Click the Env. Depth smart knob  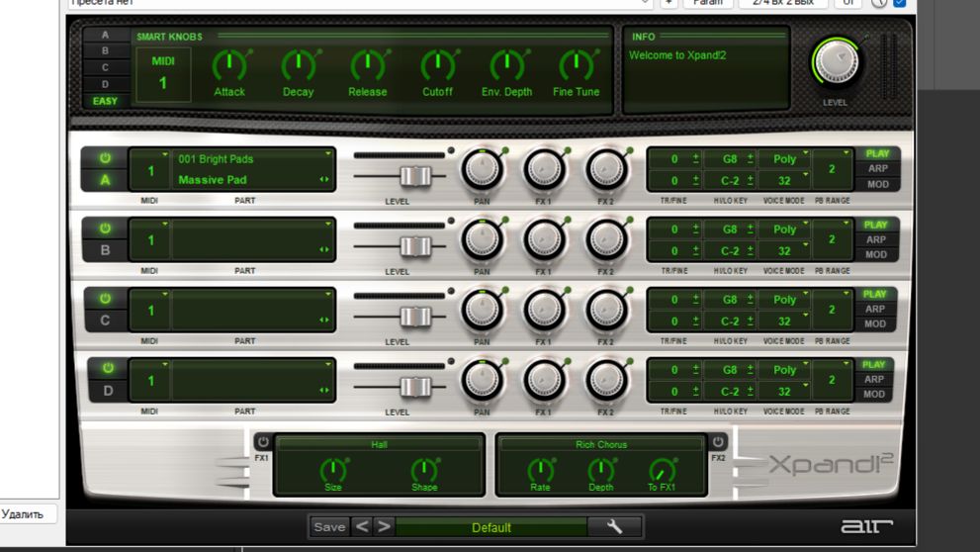pyautogui.click(x=507, y=65)
